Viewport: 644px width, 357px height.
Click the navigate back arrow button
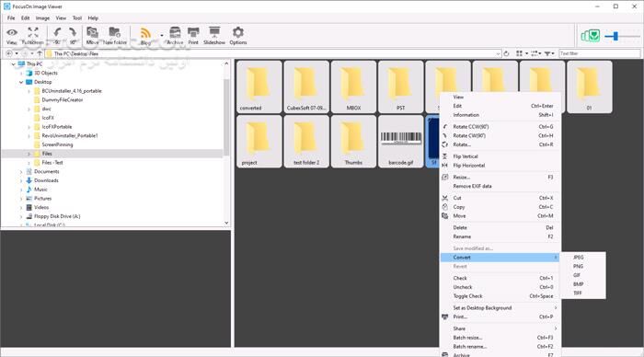coord(9,53)
